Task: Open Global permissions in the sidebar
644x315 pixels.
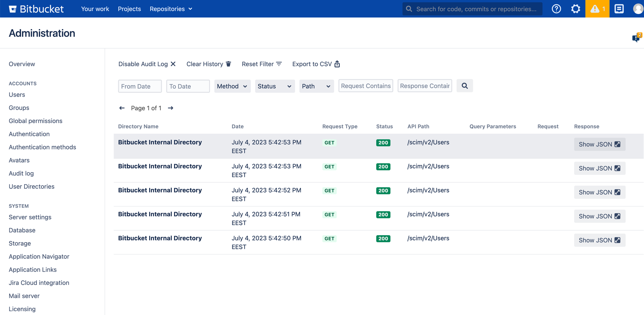Action: click(36, 121)
